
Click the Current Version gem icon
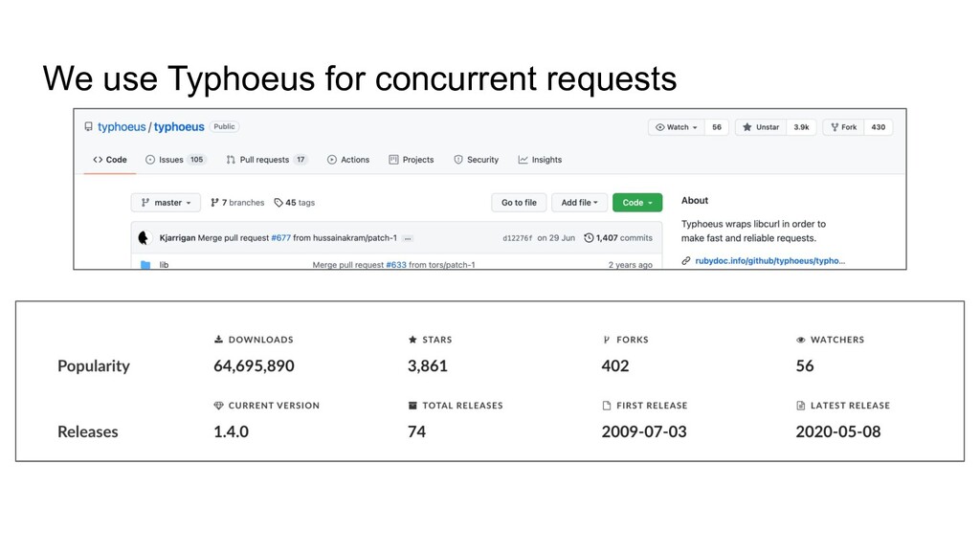pos(218,406)
